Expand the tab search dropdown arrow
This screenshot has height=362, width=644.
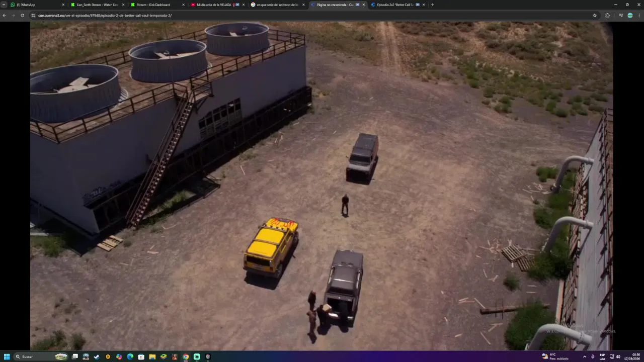pos(4,5)
